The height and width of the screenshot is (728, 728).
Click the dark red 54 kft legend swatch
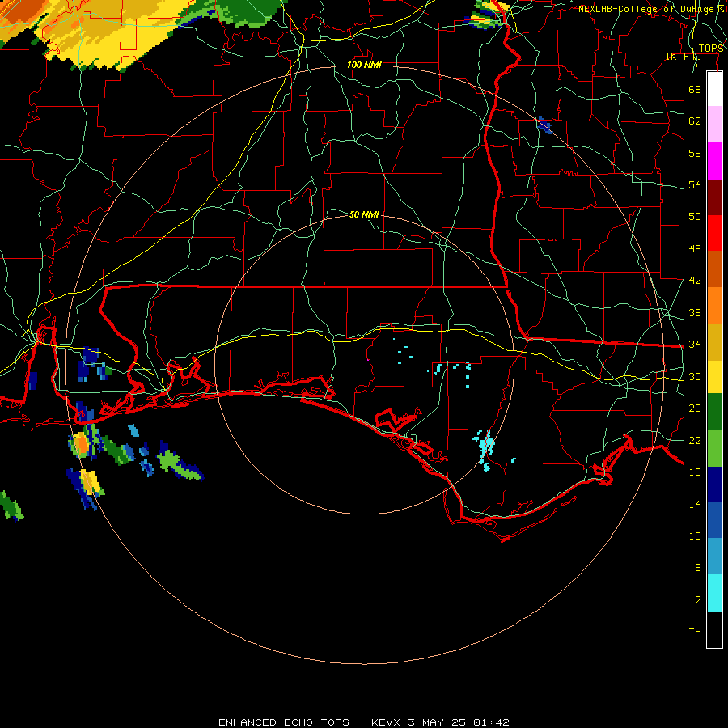pyautogui.click(x=714, y=197)
